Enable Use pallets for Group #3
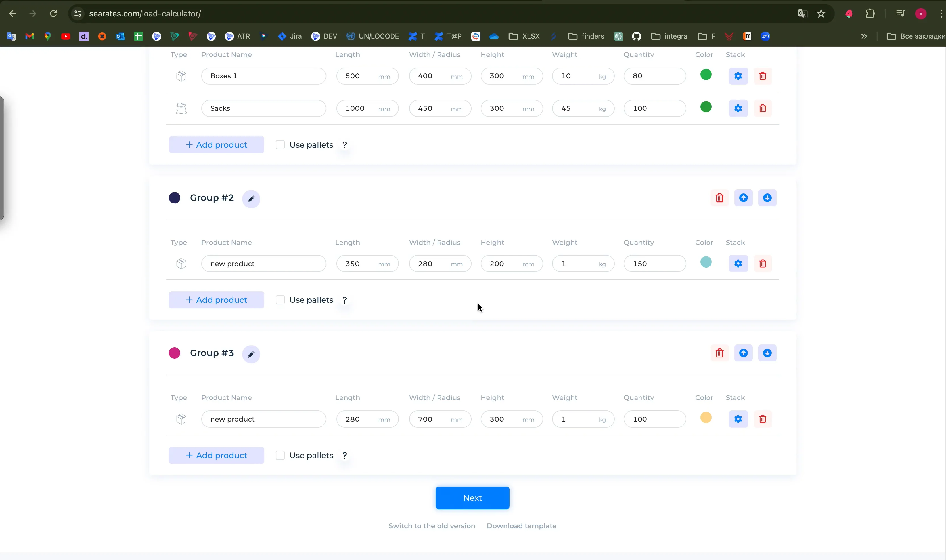This screenshot has height=560, width=946. (x=280, y=456)
